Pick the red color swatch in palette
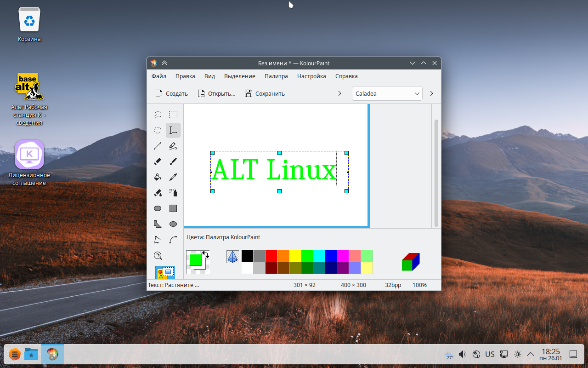 pos(271,256)
